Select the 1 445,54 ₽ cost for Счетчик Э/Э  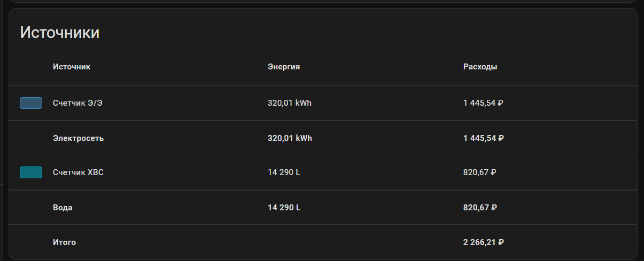[483, 103]
